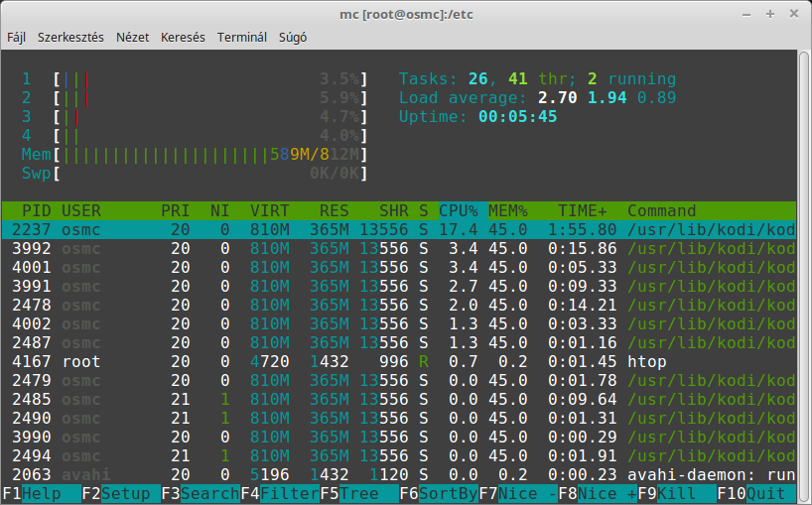
Task: Click the Mem usage bar
Action: (x=195, y=155)
